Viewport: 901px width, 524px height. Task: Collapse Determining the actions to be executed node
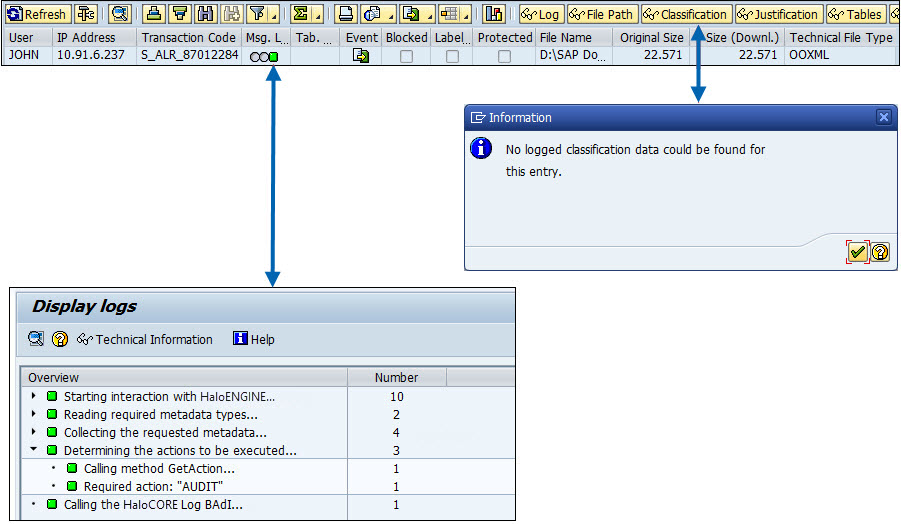[33, 449]
